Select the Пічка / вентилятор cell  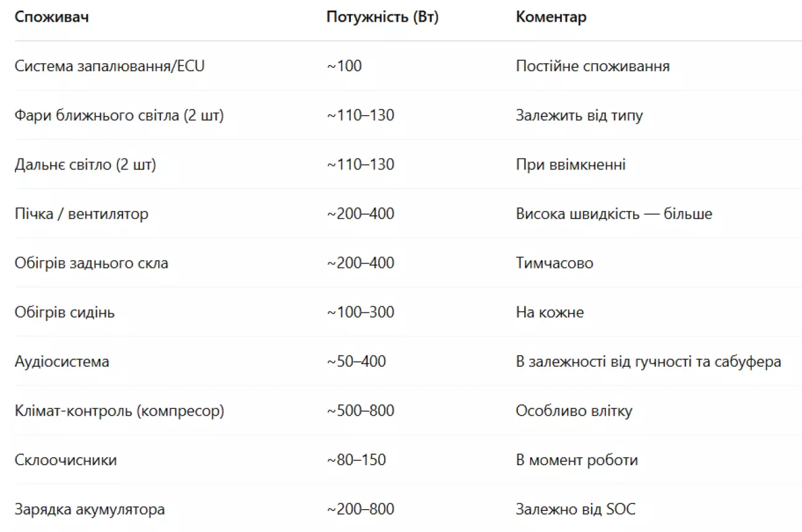click(82, 214)
